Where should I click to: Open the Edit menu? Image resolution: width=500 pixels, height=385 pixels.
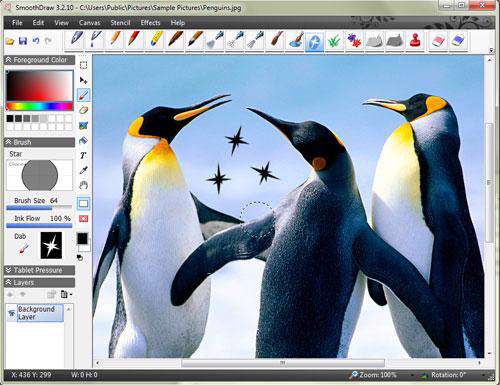[x=38, y=23]
